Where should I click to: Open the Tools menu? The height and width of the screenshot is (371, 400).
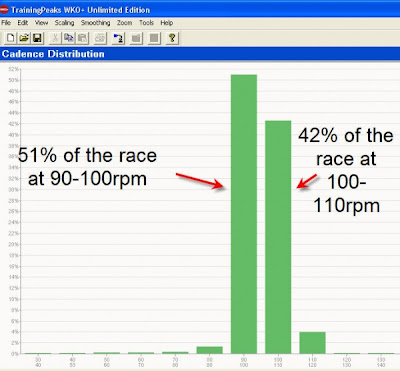pyautogui.click(x=146, y=23)
